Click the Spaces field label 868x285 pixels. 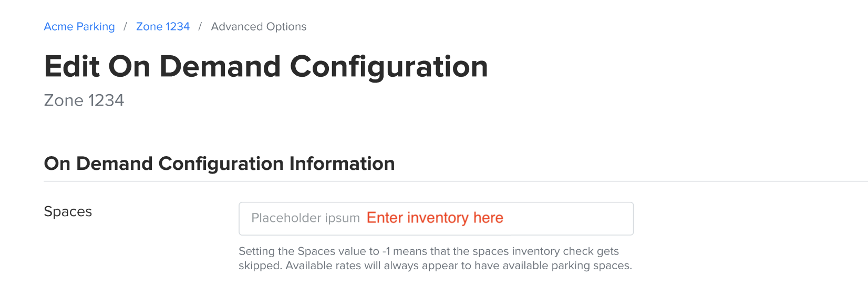[x=68, y=211]
